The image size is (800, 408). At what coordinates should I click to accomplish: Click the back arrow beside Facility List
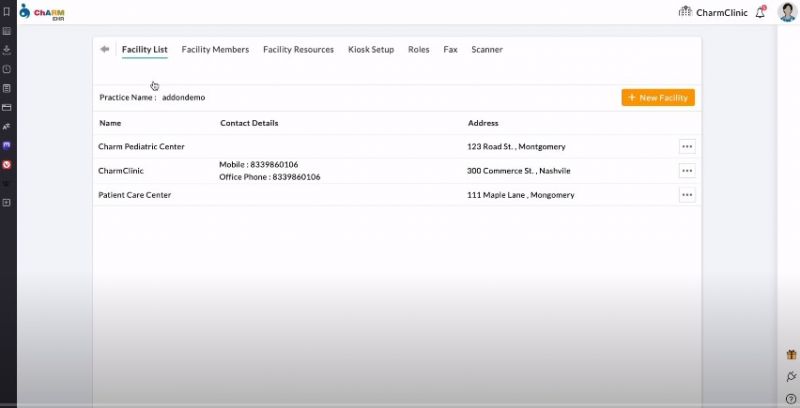pyautogui.click(x=105, y=49)
